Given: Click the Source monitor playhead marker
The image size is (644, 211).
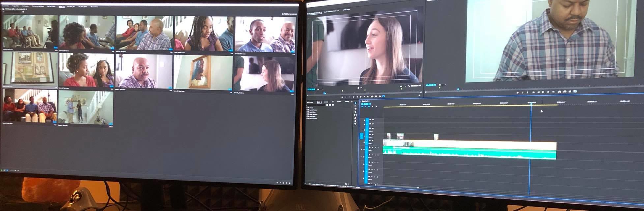Looking at the screenshot, I should click(325, 93).
